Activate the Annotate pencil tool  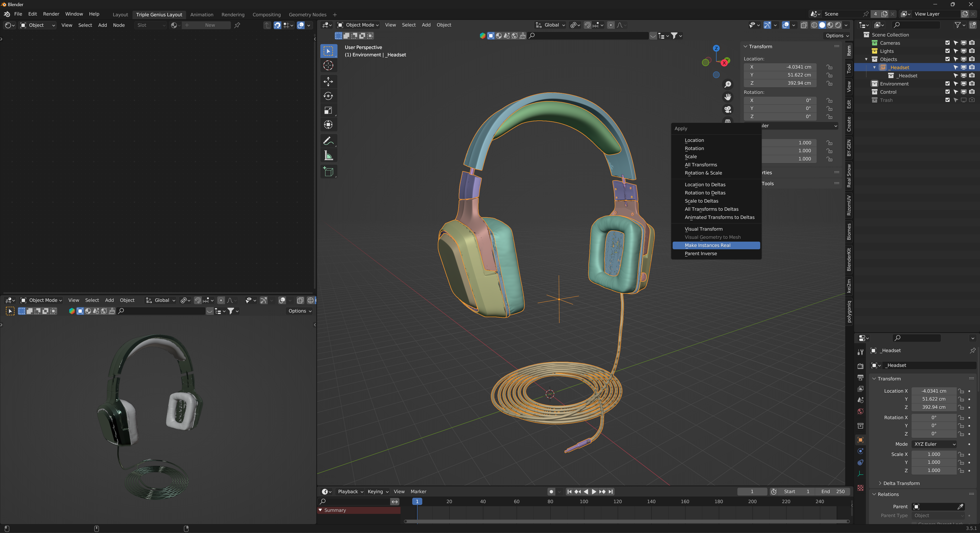[x=328, y=141]
